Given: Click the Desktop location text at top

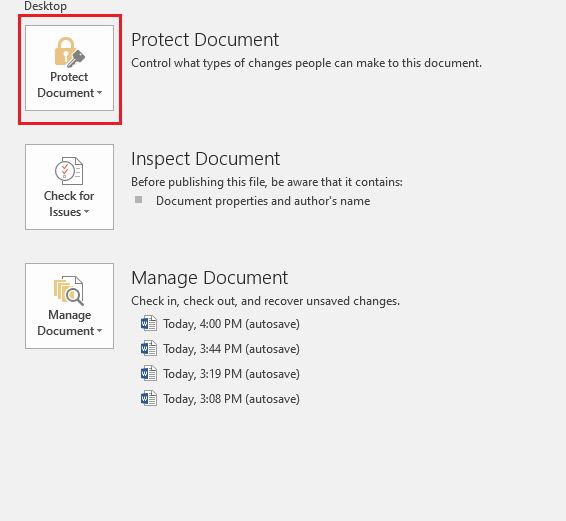Looking at the screenshot, I should coord(45,6).
